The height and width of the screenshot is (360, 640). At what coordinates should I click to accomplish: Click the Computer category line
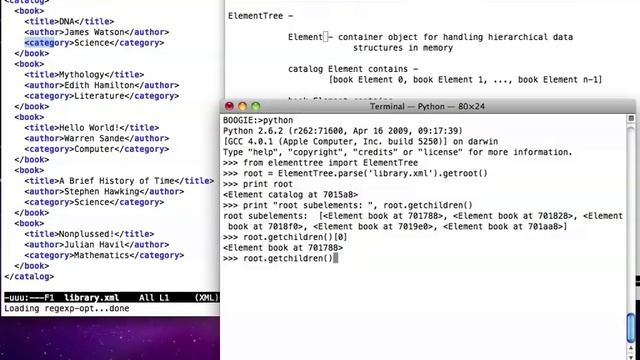tap(96, 149)
